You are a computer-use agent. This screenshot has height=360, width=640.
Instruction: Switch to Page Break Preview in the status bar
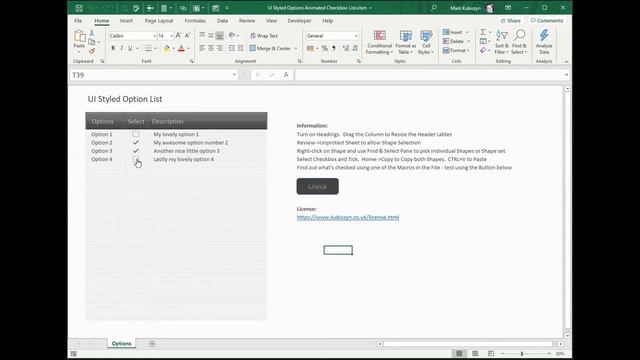tap(491, 353)
